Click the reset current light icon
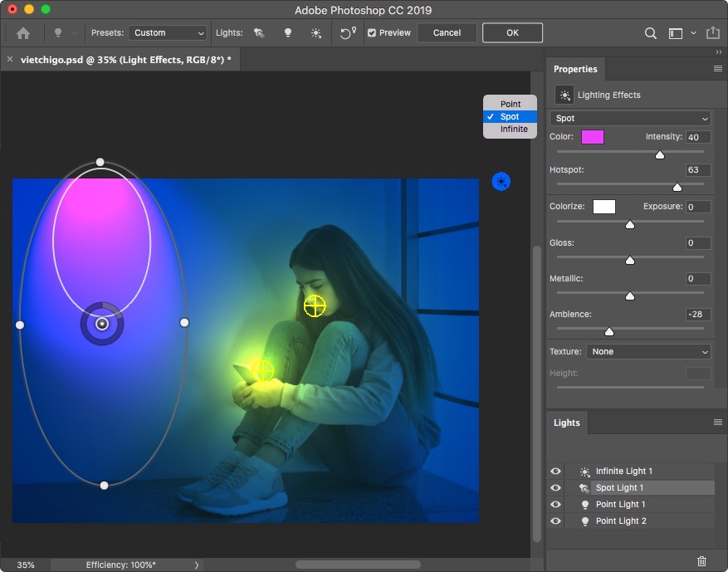The width and height of the screenshot is (728, 572). (x=348, y=33)
